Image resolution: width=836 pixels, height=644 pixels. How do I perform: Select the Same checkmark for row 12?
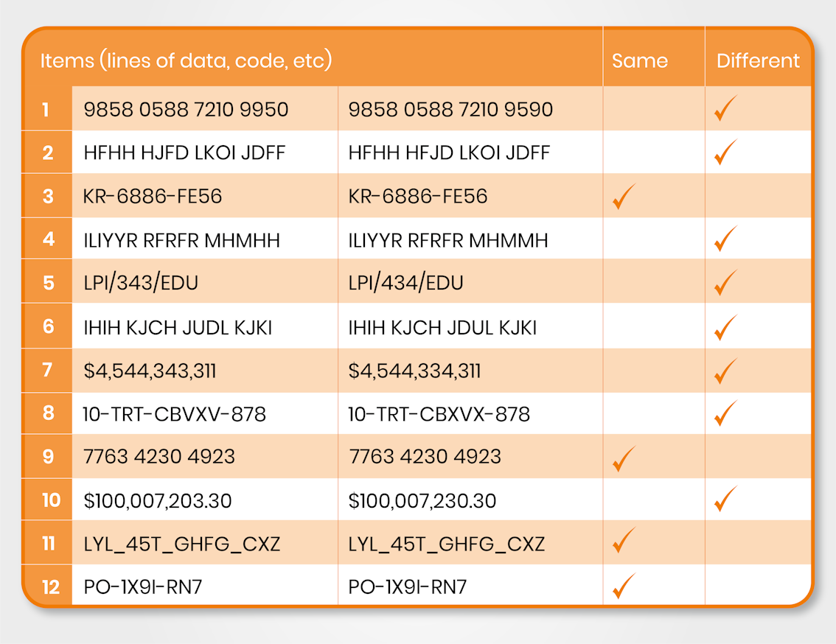(624, 587)
